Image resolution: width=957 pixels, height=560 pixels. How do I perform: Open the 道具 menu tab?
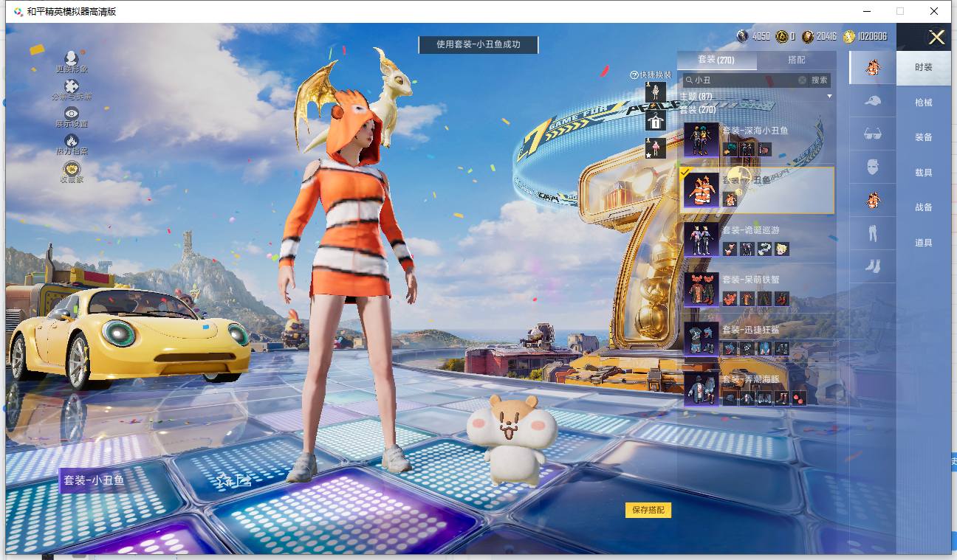(x=924, y=243)
